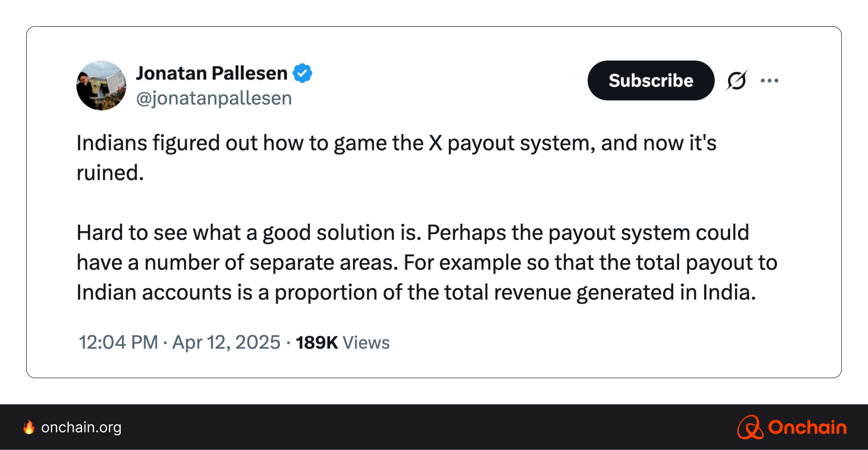Open the Grok slashed-circle icon
The width and height of the screenshot is (868, 450).
point(736,81)
